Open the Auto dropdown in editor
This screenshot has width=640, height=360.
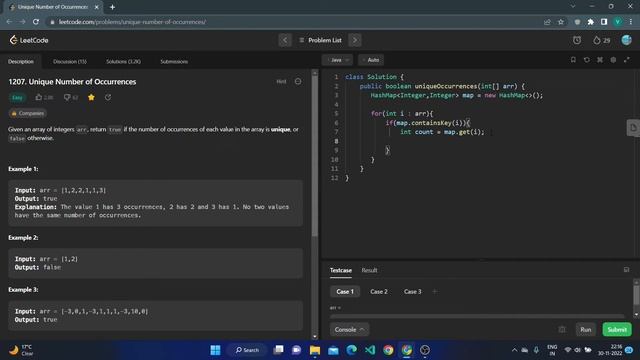(x=371, y=60)
